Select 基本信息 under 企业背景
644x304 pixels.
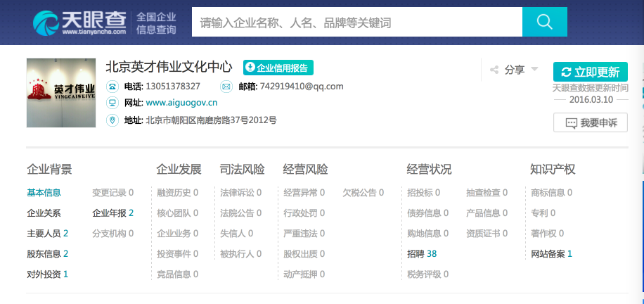(x=44, y=193)
